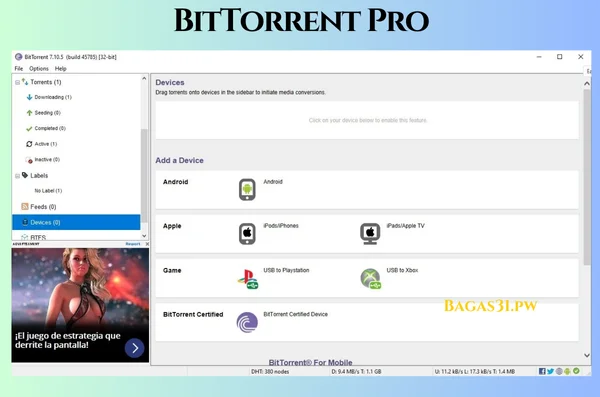Click the strategy game advertisement image
The height and width of the screenshot is (397, 600).
point(80,305)
